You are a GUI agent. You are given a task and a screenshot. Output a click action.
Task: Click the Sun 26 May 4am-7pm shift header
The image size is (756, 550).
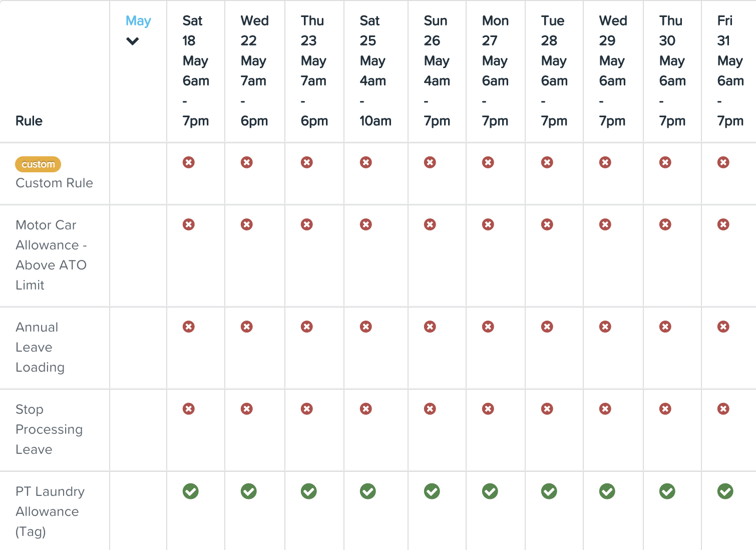(437, 71)
